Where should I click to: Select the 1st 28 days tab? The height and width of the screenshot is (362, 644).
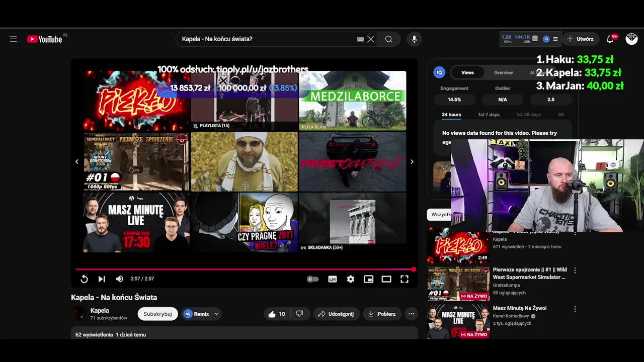pos(528,115)
